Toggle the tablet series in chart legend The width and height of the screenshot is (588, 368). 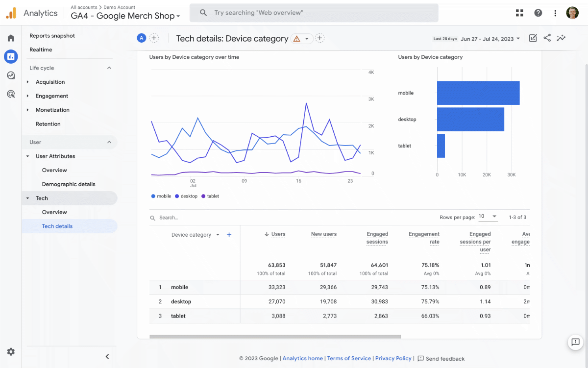210,196
